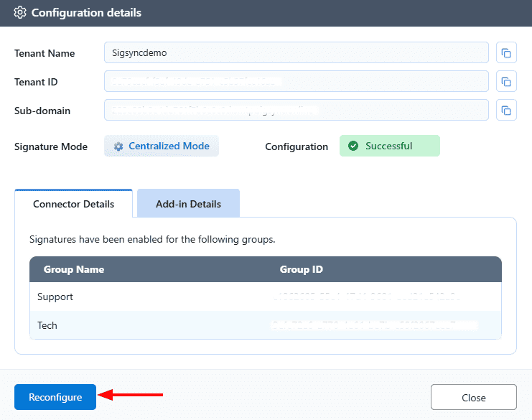
Task: Click the Tenant Name field showing Sigsyncdemo
Action: [x=296, y=53]
